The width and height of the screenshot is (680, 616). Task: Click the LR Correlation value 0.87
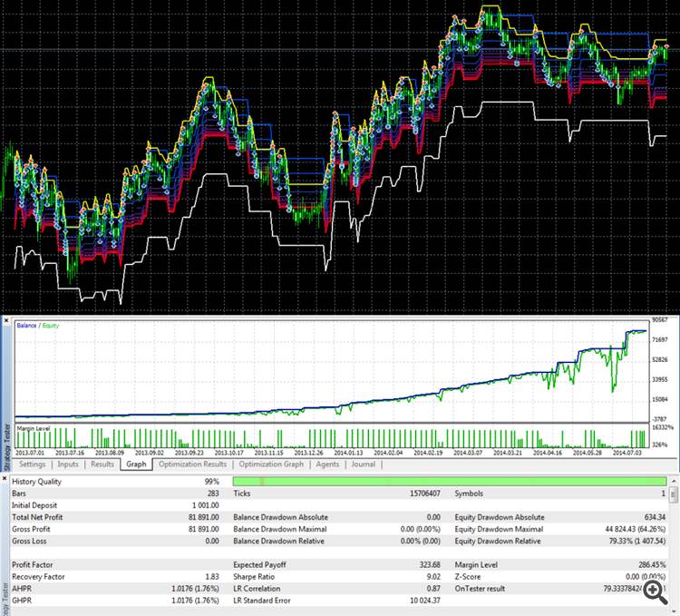(433, 589)
